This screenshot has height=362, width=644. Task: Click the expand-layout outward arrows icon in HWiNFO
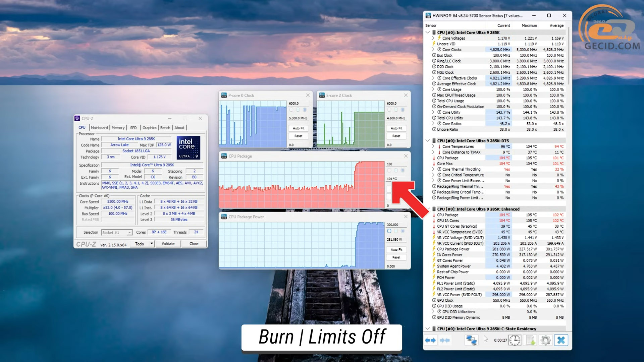pyautogui.click(x=430, y=340)
